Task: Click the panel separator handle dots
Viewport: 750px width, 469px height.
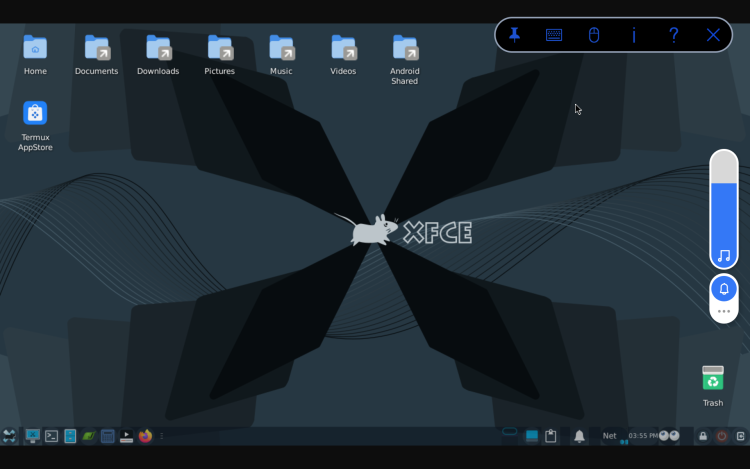Action: (x=162, y=436)
